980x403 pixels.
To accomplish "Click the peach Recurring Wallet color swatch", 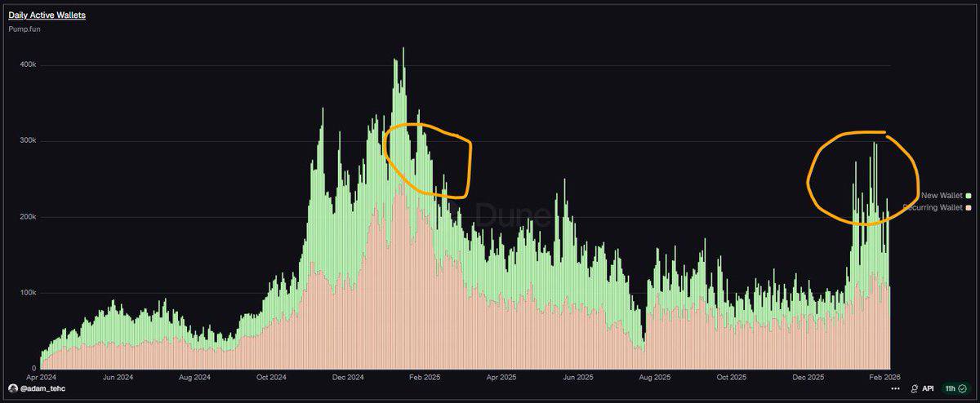I will tap(968, 208).
